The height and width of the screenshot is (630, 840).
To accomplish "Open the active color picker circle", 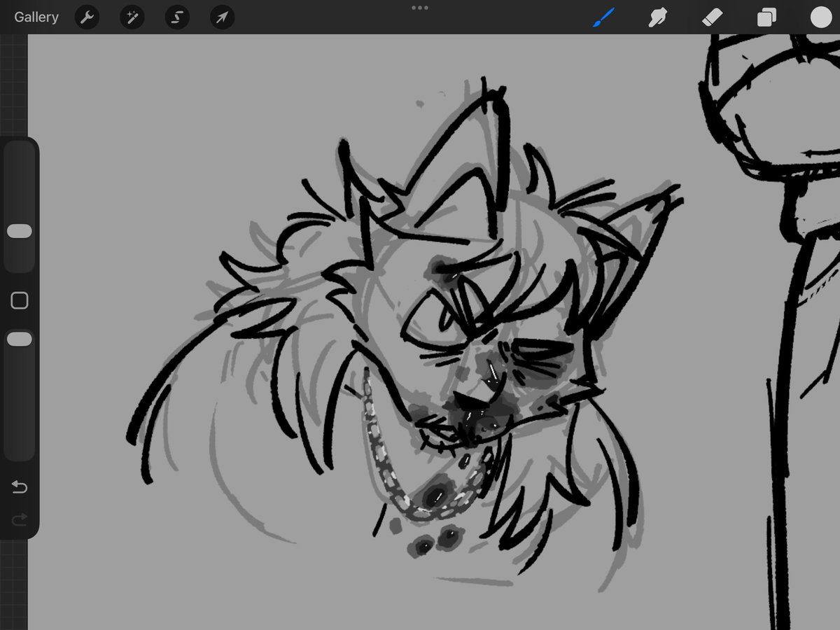I will point(821,17).
